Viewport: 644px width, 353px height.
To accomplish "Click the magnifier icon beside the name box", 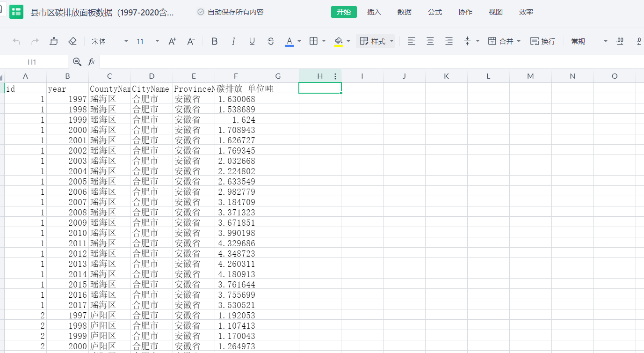I will [77, 61].
